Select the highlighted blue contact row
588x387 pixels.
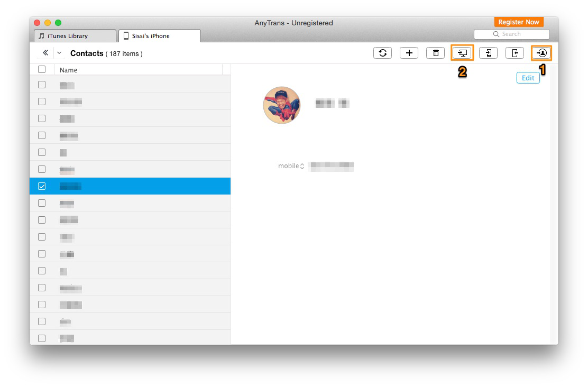(x=130, y=186)
